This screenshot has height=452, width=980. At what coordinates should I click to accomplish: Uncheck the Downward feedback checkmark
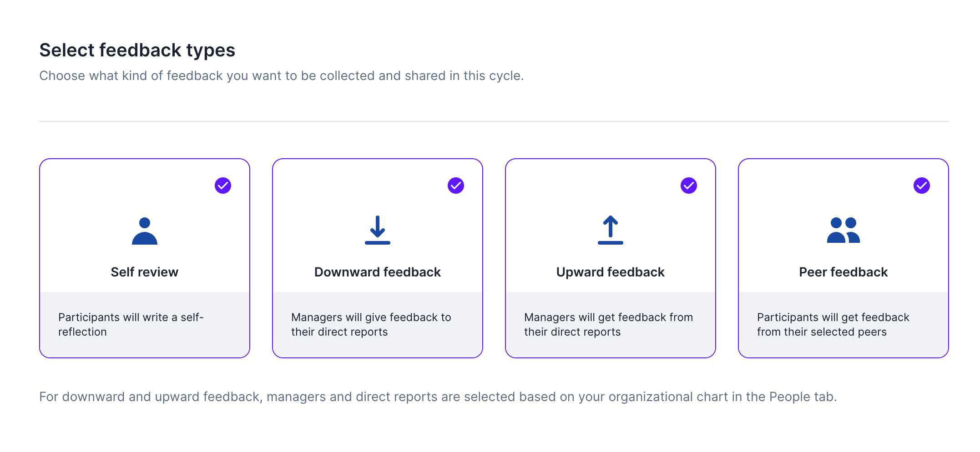pyautogui.click(x=456, y=186)
